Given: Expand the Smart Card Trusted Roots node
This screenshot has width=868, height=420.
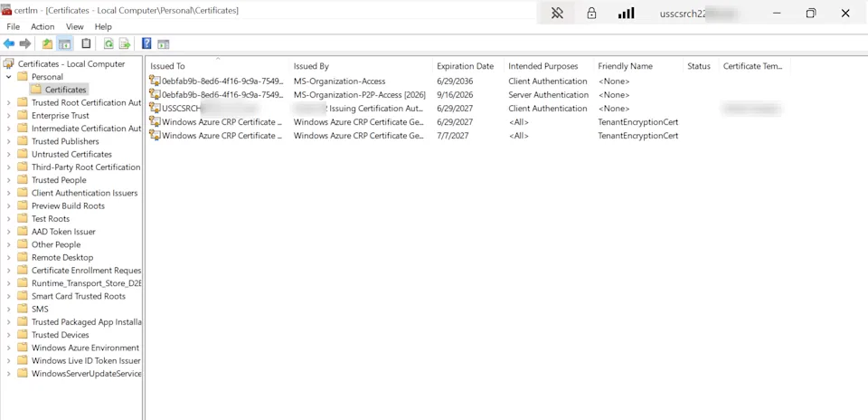Looking at the screenshot, I should click(8, 296).
